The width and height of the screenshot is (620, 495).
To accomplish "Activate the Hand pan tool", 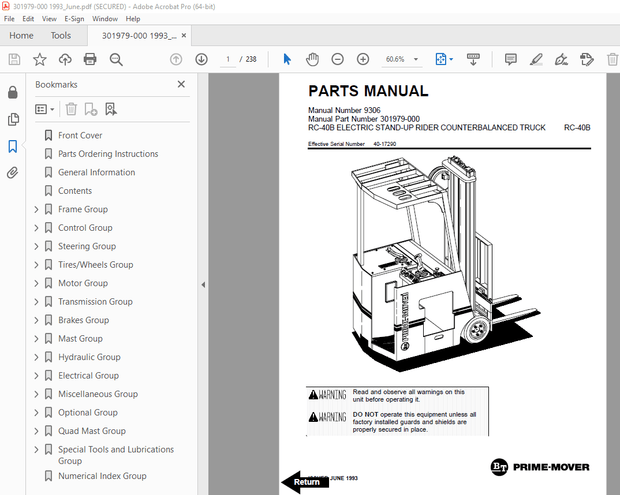I will pyautogui.click(x=312, y=59).
